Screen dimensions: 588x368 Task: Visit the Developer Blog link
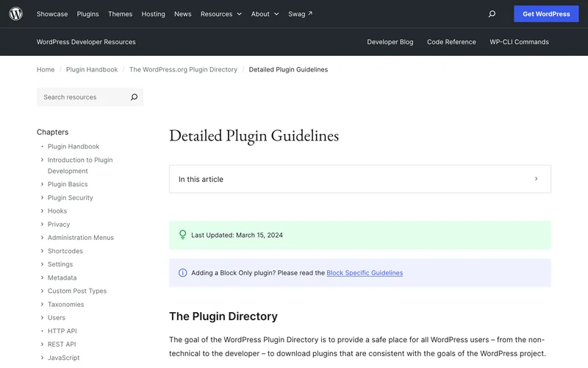[x=390, y=42]
